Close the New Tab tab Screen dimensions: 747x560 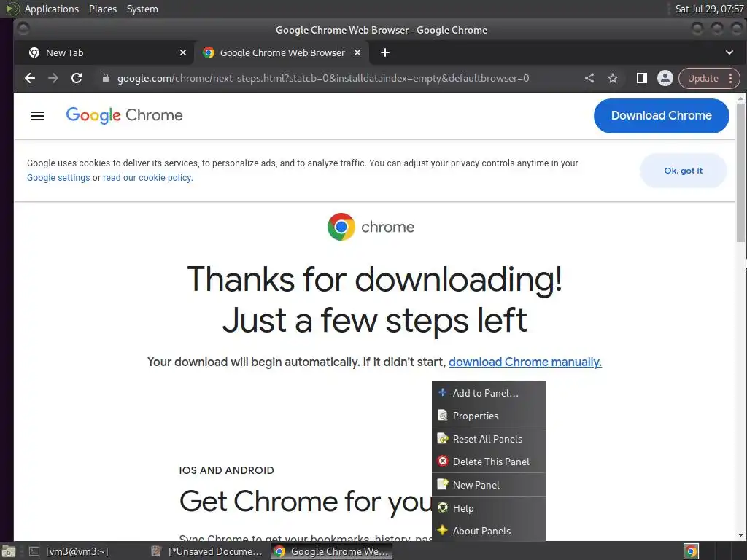pos(183,52)
